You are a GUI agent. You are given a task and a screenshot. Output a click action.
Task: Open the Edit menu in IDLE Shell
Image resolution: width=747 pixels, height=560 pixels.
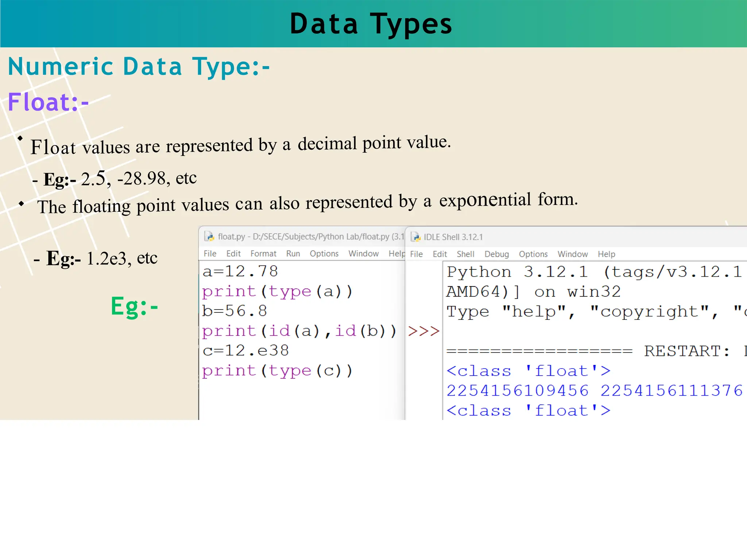point(440,254)
